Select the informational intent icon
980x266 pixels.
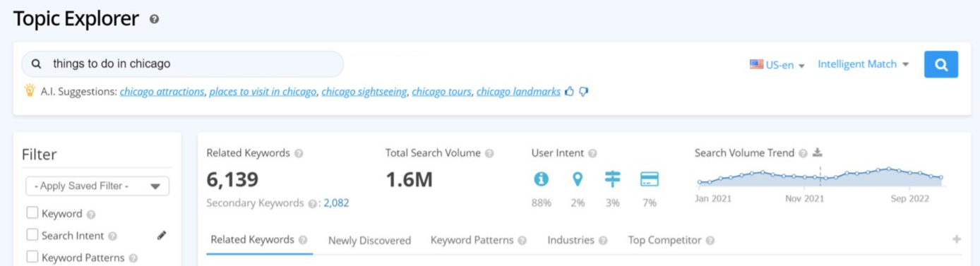(x=542, y=179)
